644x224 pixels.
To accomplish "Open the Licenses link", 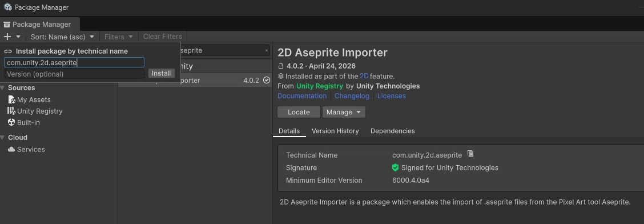I will tap(392, 96).
